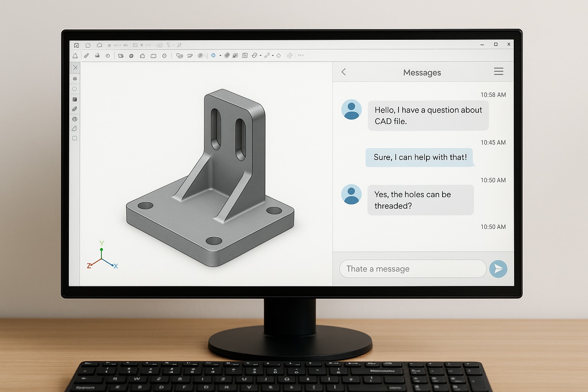
Task: Click the Messages panel title
Action: coord(422,72)
